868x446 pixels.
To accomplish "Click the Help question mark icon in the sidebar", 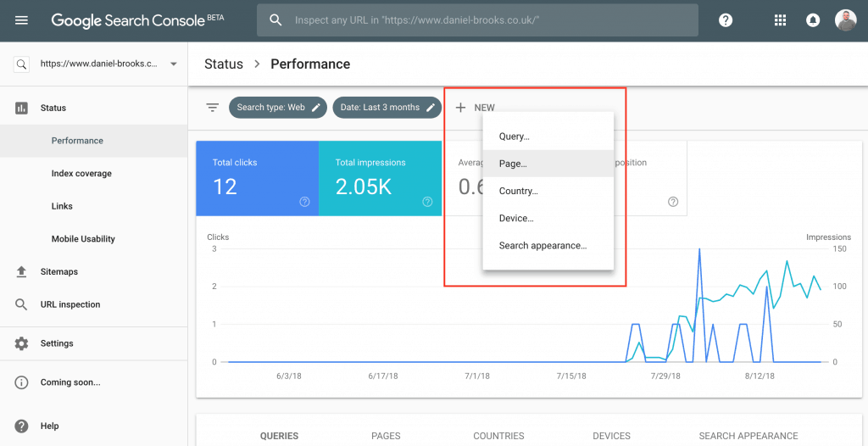I will click(21, 426).
